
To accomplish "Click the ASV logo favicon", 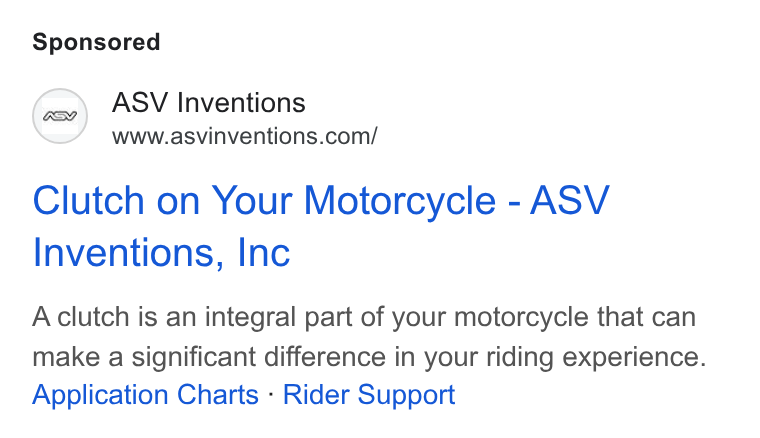I will click(60, 116).
